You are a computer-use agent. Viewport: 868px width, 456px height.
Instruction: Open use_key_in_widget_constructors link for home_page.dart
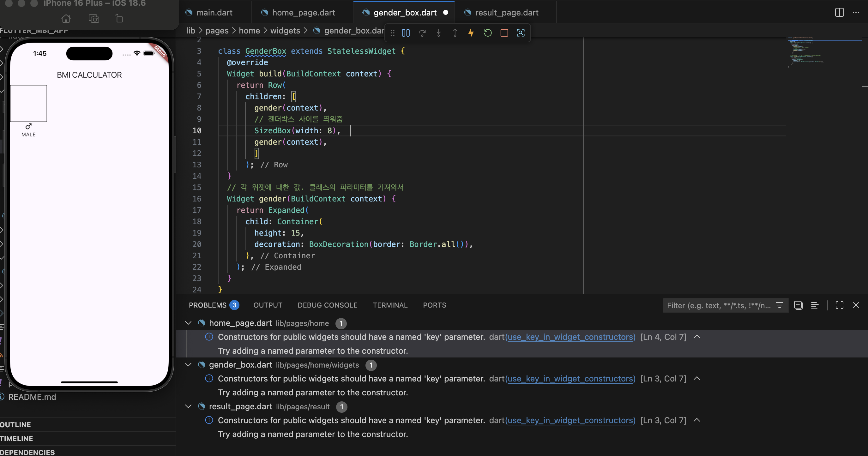tap(570, 337)
